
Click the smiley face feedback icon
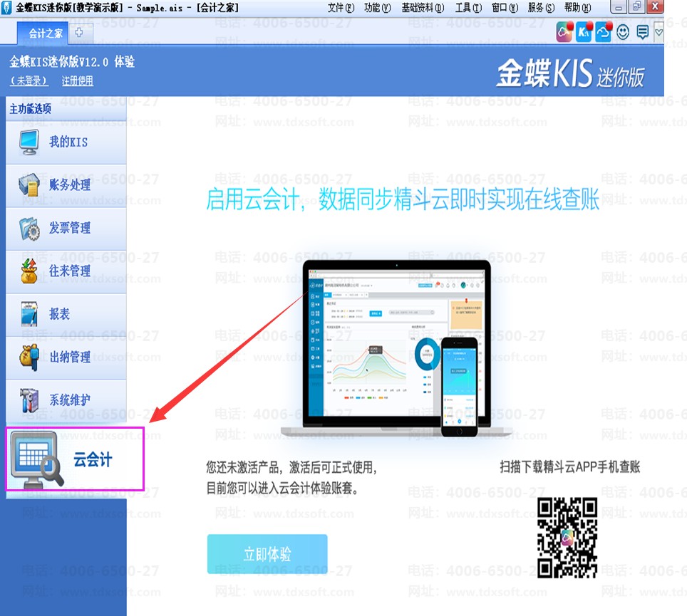(x=623, y=32)
